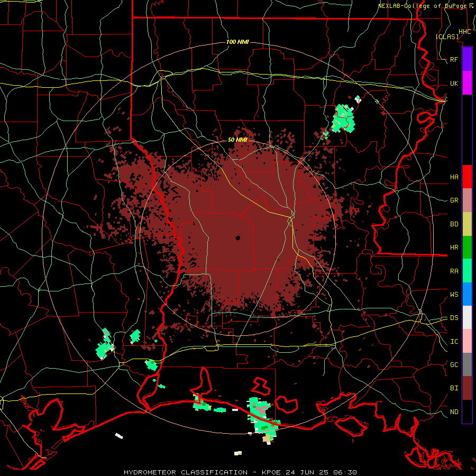Click the BD legend label text
The width and height of the screenshot is (476, 476).
coord(454,224)
